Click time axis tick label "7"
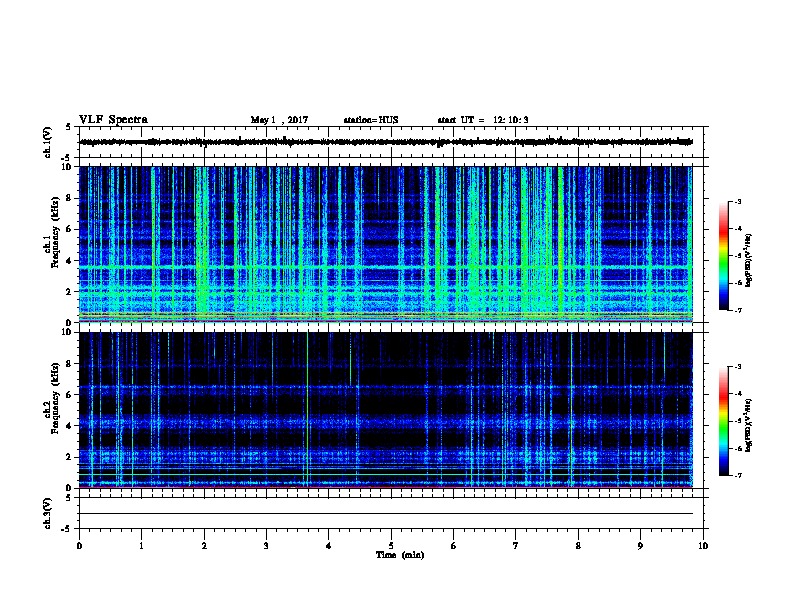This screenshot has width=792, height=612. click(x=516, y=546)
